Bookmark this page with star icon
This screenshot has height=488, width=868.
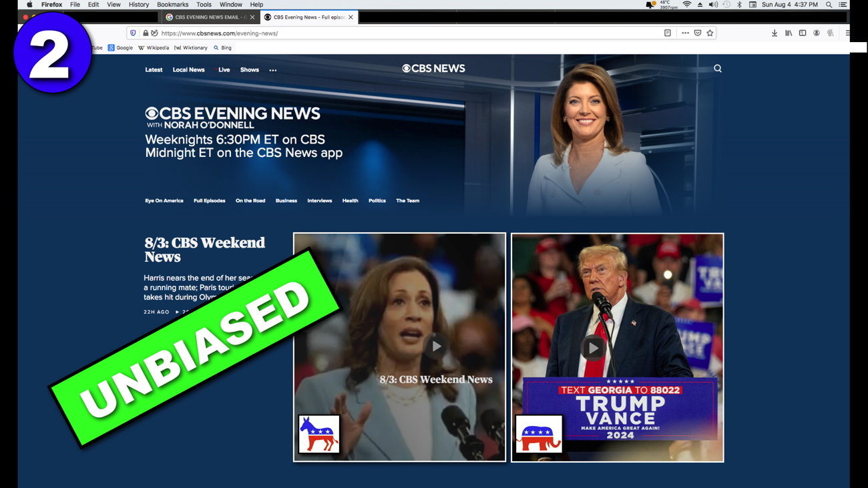710,33
